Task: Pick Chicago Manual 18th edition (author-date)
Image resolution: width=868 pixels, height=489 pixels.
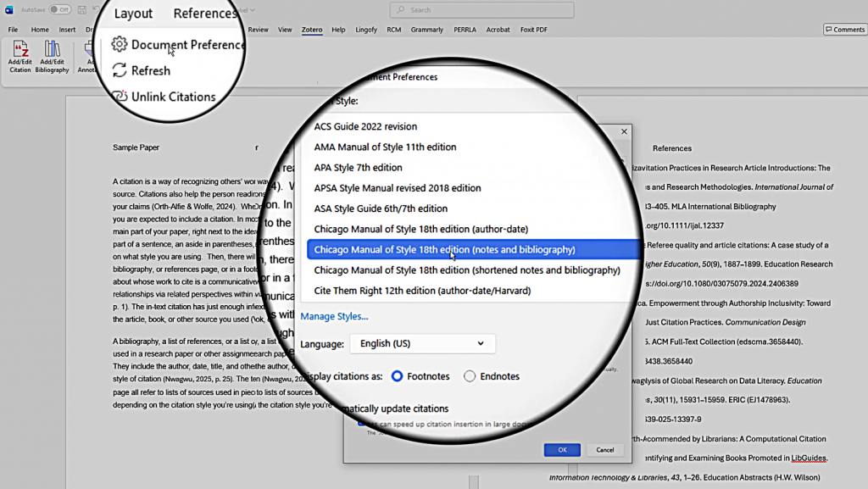Action: (420, 229)
